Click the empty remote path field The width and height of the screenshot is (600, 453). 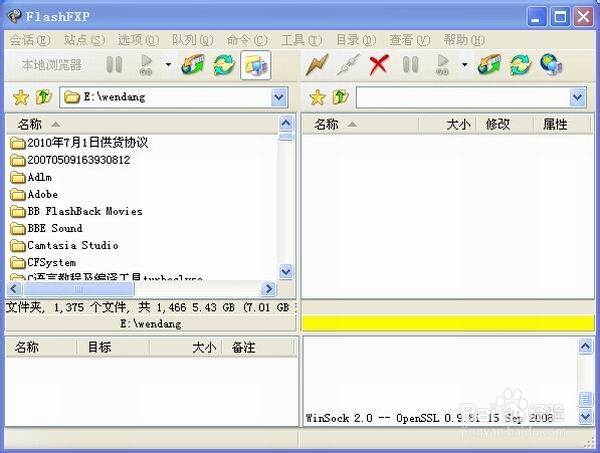(463, 97)
